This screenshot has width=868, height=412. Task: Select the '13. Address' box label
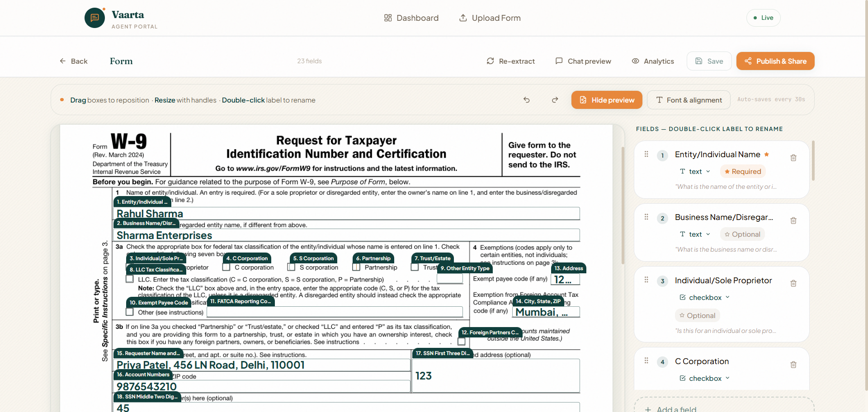569,268
